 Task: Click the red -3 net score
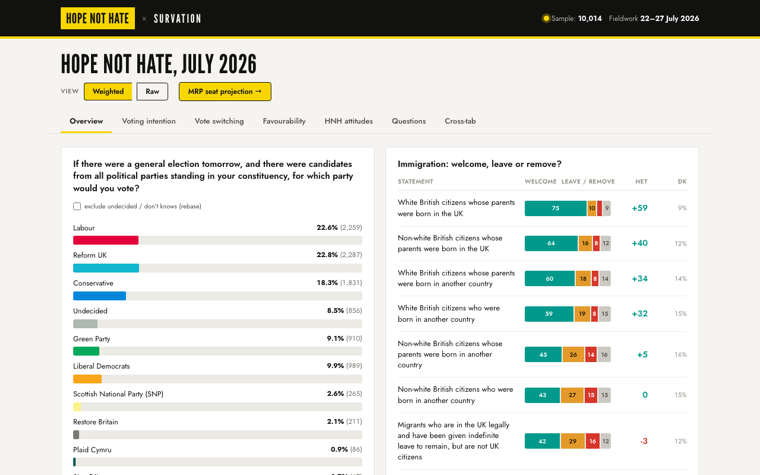point(644,441)
